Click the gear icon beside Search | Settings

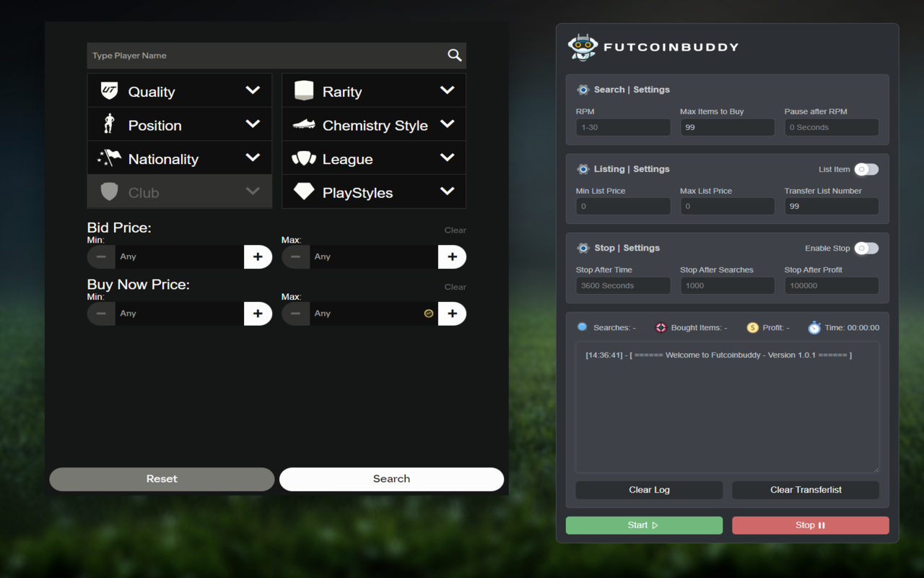pyautogui.click(x=583, y=90)
